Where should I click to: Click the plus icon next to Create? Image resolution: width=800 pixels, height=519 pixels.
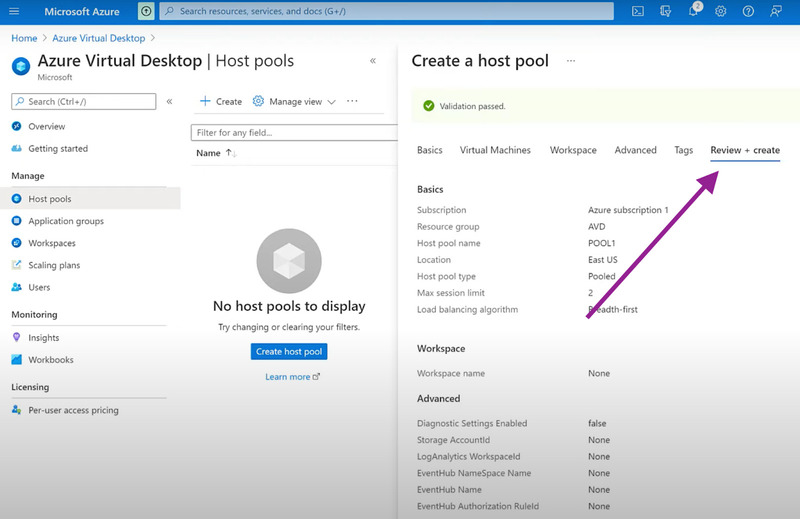[x=205, y=101]
